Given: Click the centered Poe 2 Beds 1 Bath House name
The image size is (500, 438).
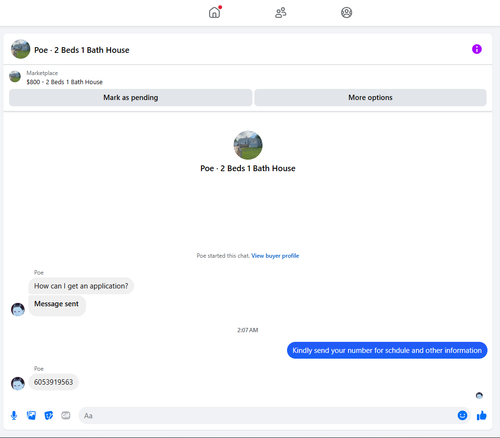Looking at the screenshot, I should click(248, 168).
